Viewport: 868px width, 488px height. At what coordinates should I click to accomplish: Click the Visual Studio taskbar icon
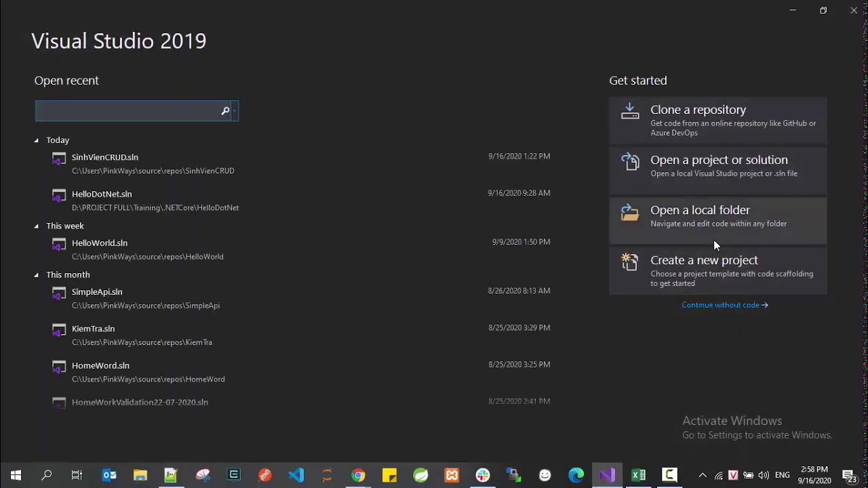[x=608, y=475]
